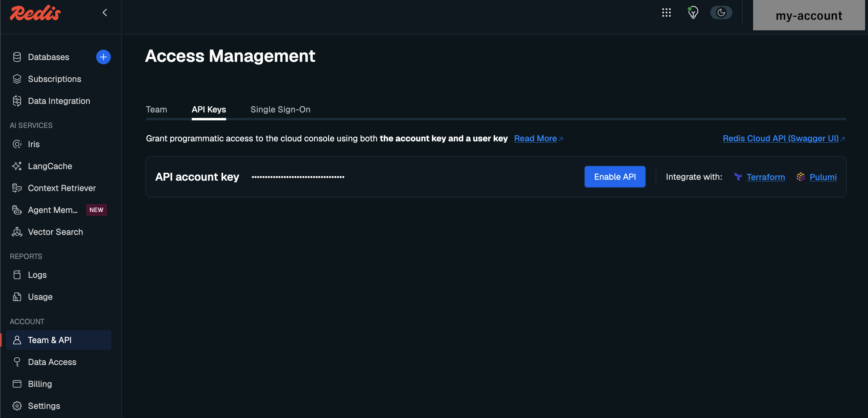The image size is (868, 418).
Task: Open the LangCache sparkle icon
Action: pyautogui.click(x=17, y=166)
